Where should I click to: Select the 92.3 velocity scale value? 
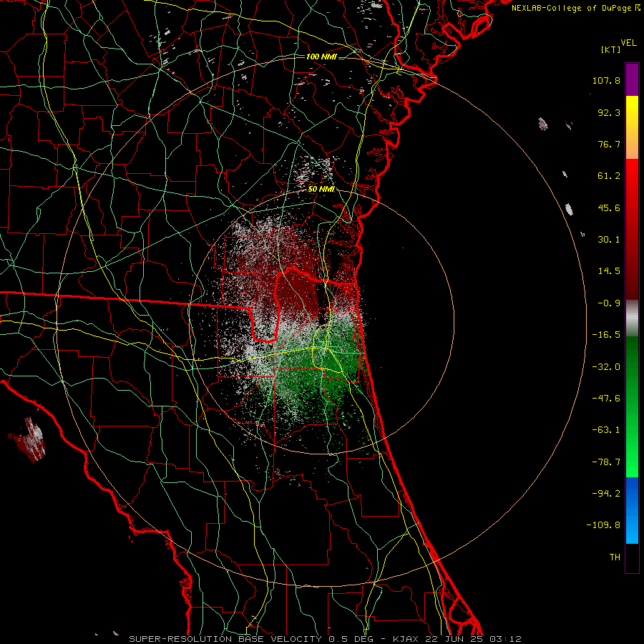point(609,112)
